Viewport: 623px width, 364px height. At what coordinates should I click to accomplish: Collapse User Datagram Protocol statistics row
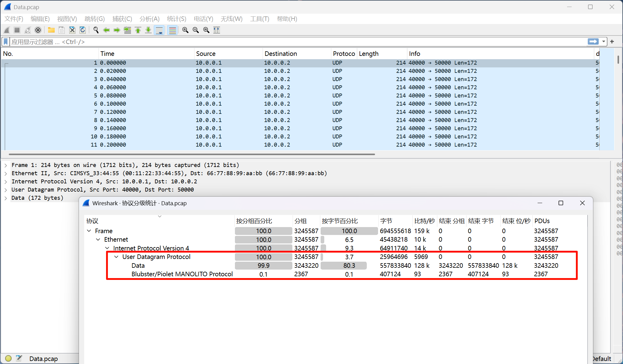116,257
